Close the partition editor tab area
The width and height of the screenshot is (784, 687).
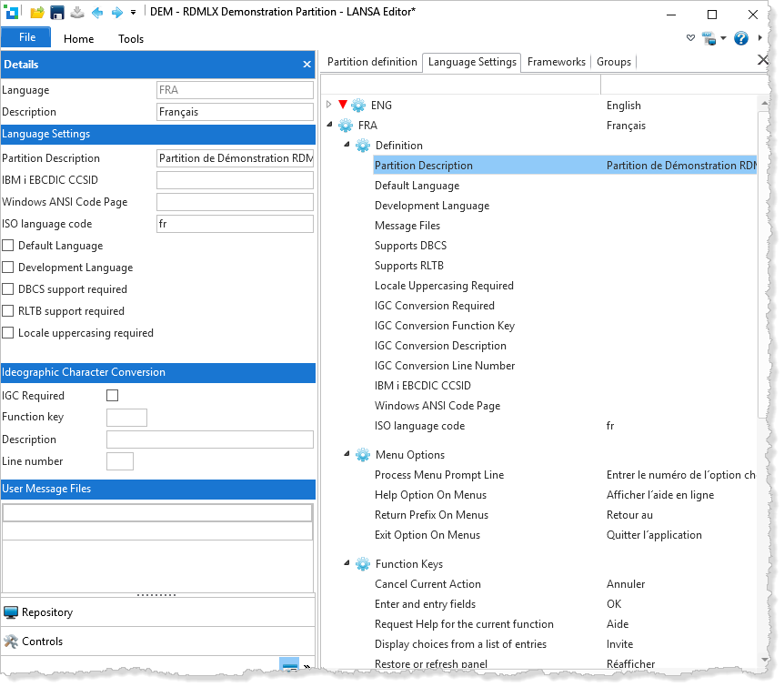tap(763, 60)
